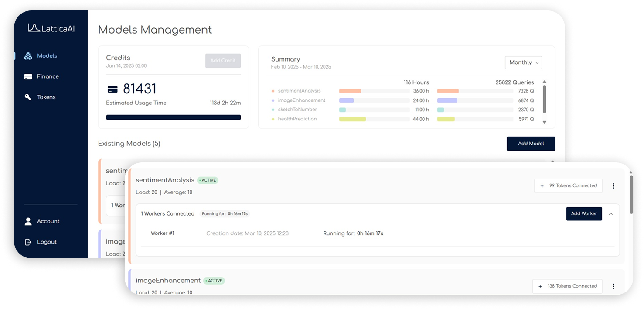
Task: Click the Add Model button
Action: pyautogui.click(x=531, y=144)
